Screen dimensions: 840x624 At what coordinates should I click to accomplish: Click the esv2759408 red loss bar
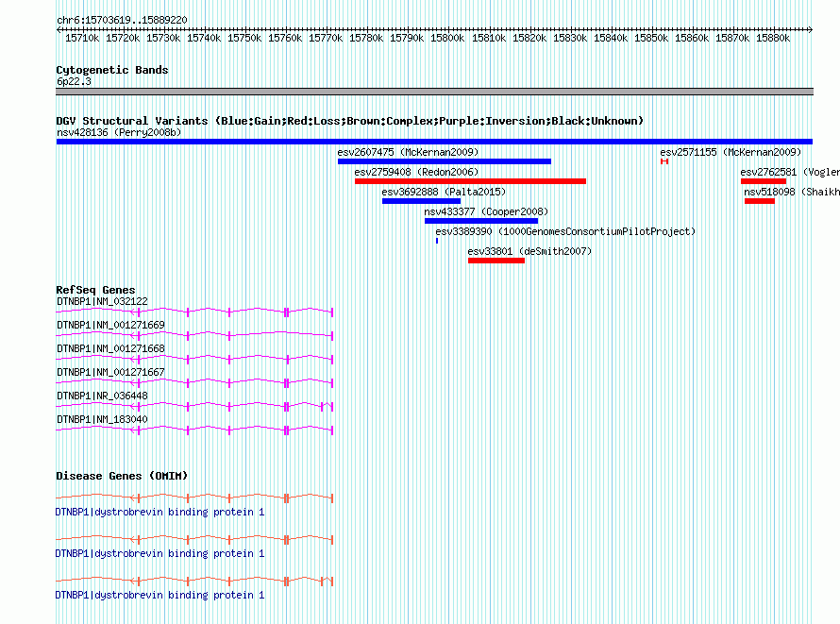point(470,181)
